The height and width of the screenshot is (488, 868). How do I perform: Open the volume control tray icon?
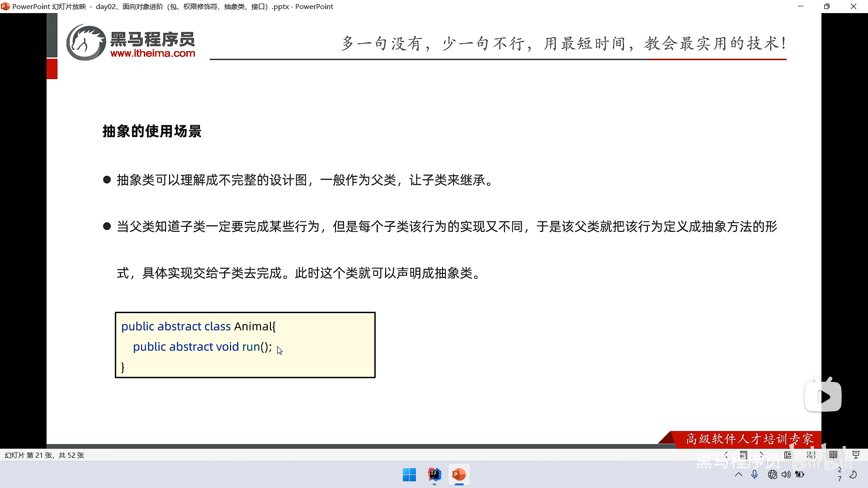786,474
